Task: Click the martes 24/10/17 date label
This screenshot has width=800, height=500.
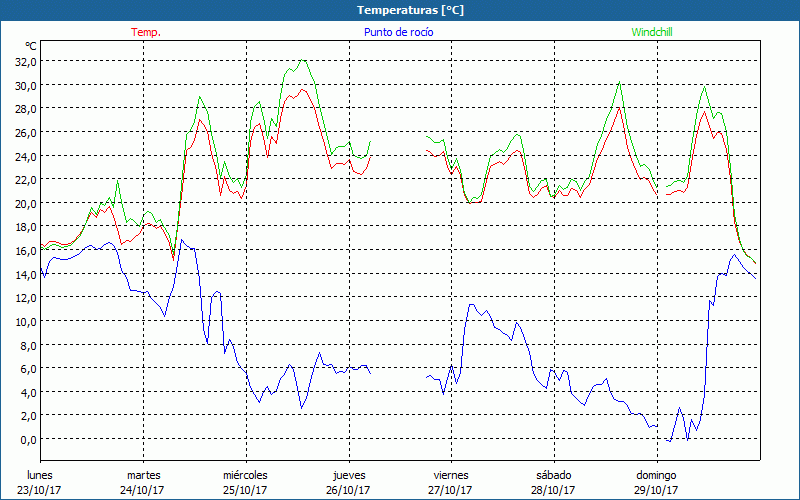Action: [144, 482]
